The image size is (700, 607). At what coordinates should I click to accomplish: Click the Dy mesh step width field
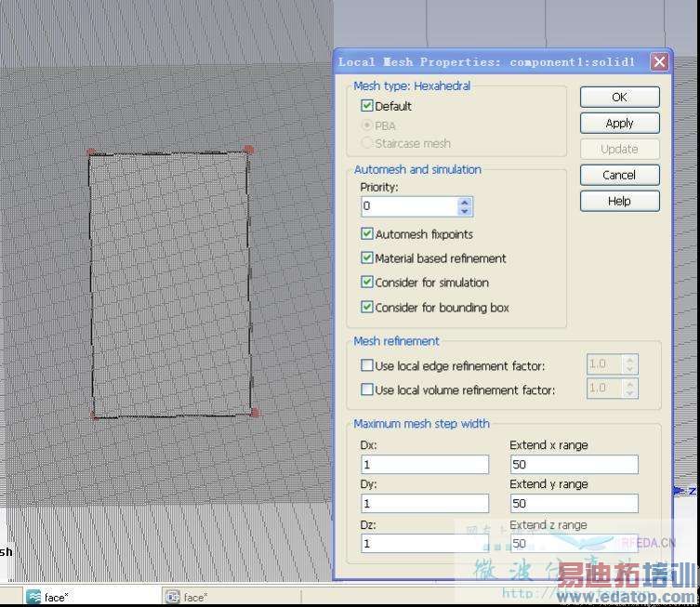click(x=425, y=504)
